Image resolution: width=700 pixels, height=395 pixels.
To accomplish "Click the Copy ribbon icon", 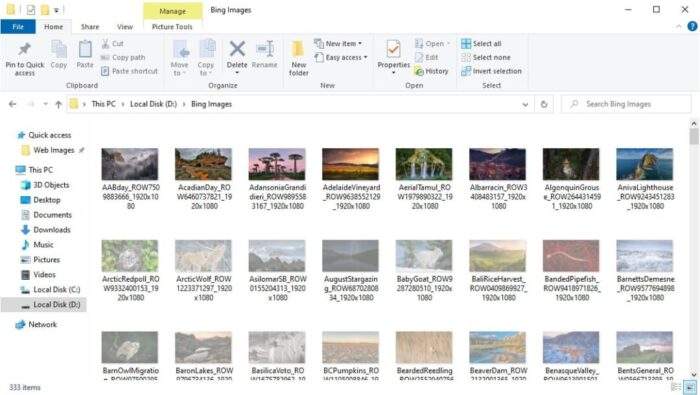I will coord(58,49).
